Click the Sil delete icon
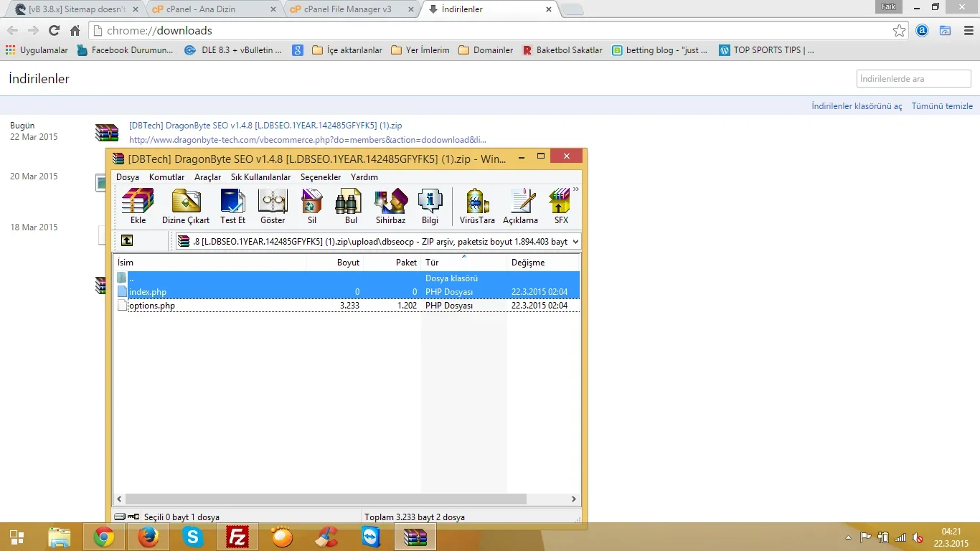This screenshot has height=551, width=980. [312, 207]
